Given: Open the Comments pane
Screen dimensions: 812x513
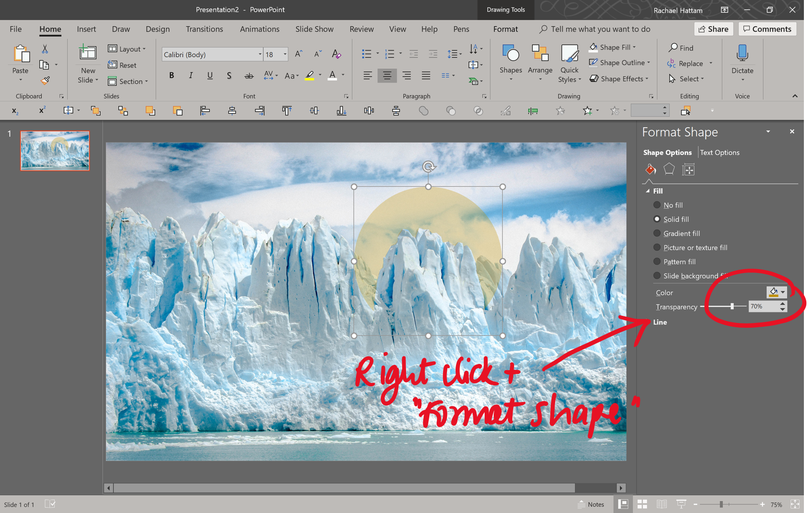Looking at the screenshot, I should [767, 29].
